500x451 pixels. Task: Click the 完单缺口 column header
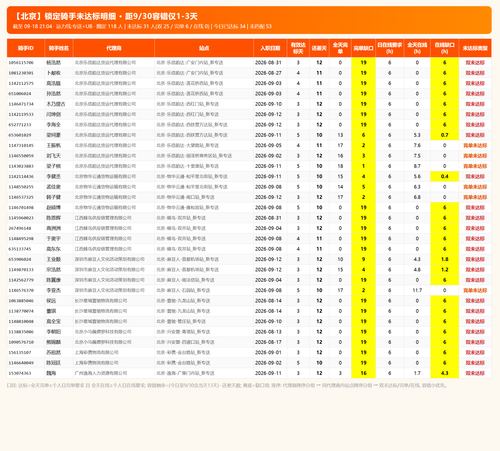pos(363,48)
